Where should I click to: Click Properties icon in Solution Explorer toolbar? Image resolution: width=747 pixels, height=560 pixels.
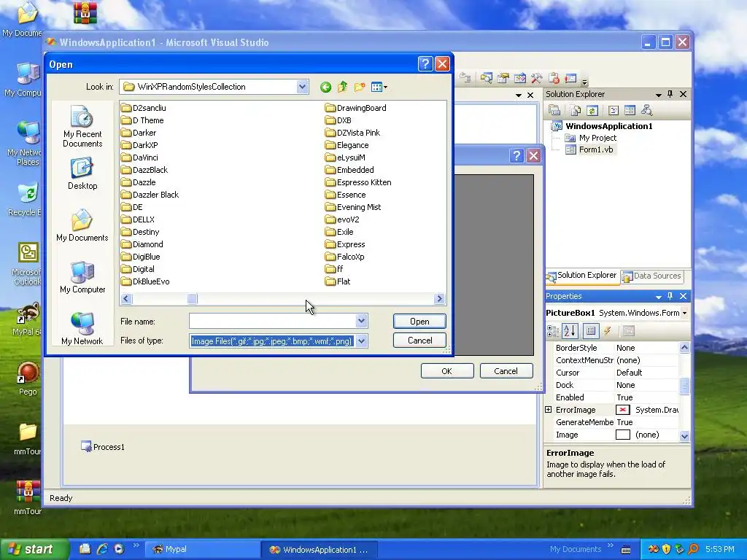554,111
